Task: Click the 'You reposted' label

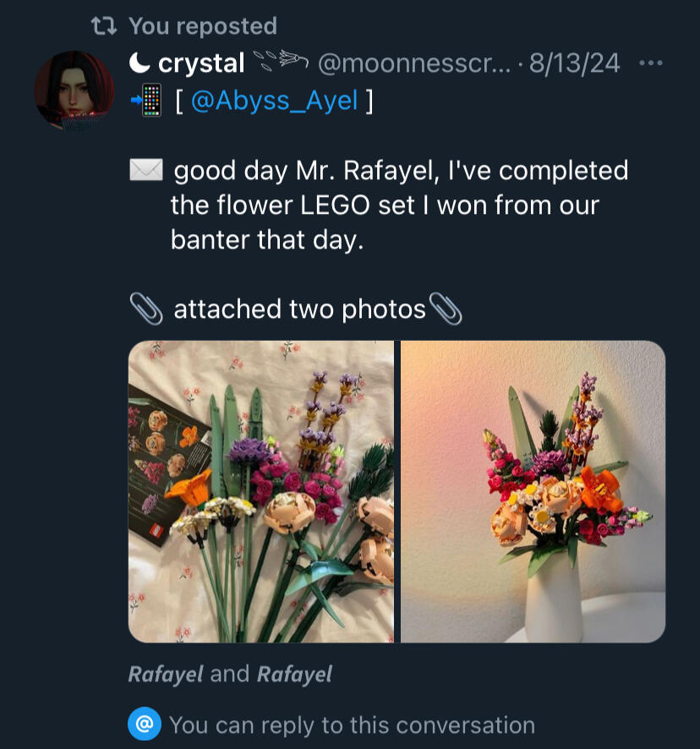Action: [203, 26]
